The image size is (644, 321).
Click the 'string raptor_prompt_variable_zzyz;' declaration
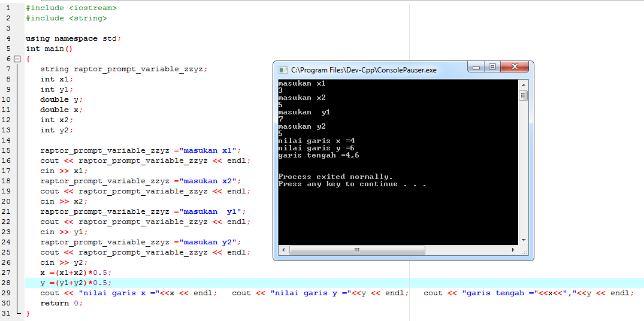point(124,69)
